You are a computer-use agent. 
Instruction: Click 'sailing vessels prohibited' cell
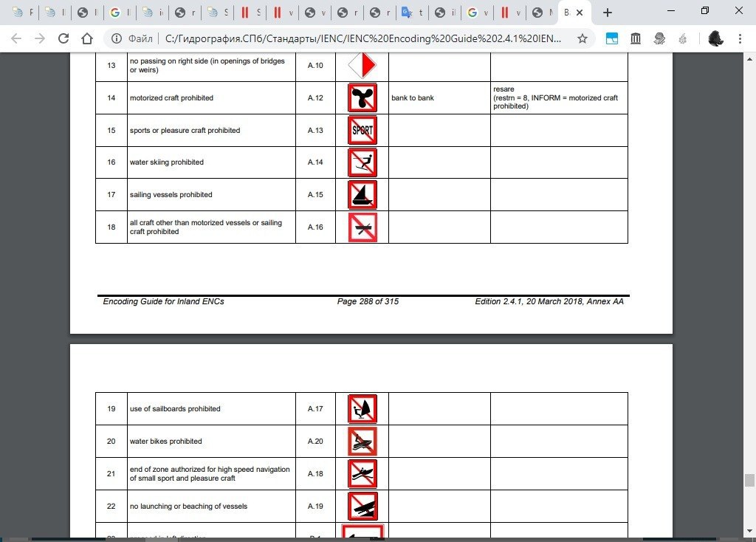pos(211,195)
